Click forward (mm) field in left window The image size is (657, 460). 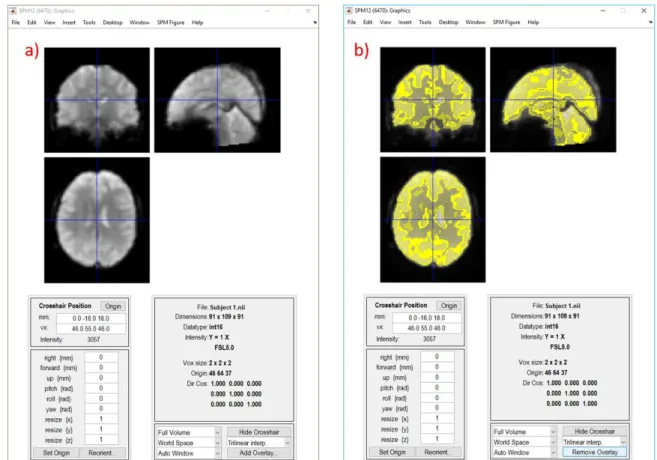tap(101, 367)
